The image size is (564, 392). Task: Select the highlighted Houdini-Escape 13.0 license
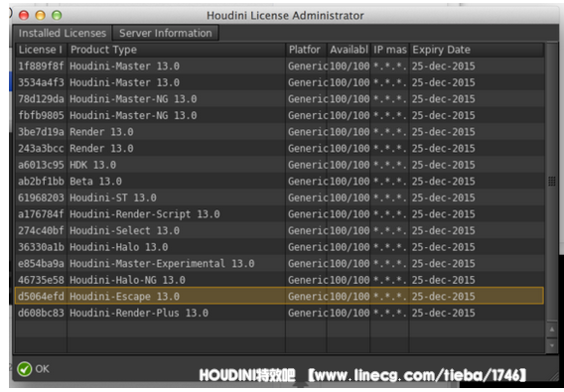279,297
